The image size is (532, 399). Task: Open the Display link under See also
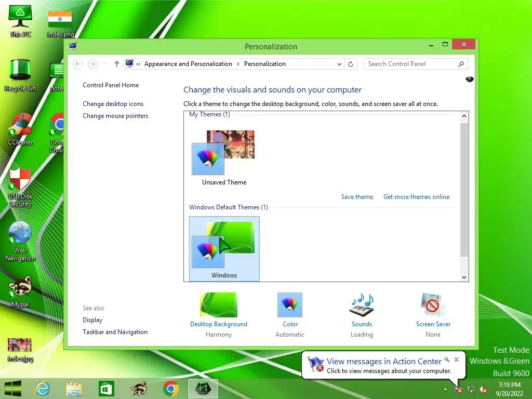[x=92, y=320]
